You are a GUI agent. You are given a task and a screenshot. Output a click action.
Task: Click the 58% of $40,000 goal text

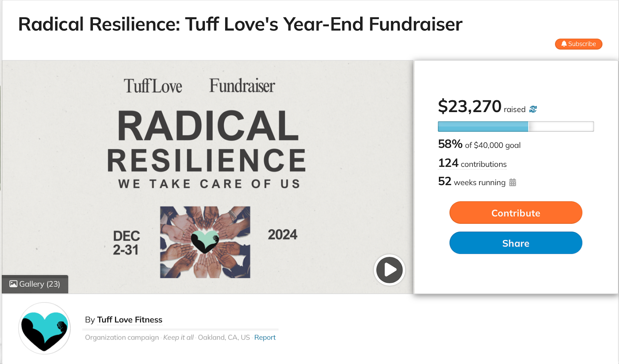pyautogui.click(x=479, y=145)
